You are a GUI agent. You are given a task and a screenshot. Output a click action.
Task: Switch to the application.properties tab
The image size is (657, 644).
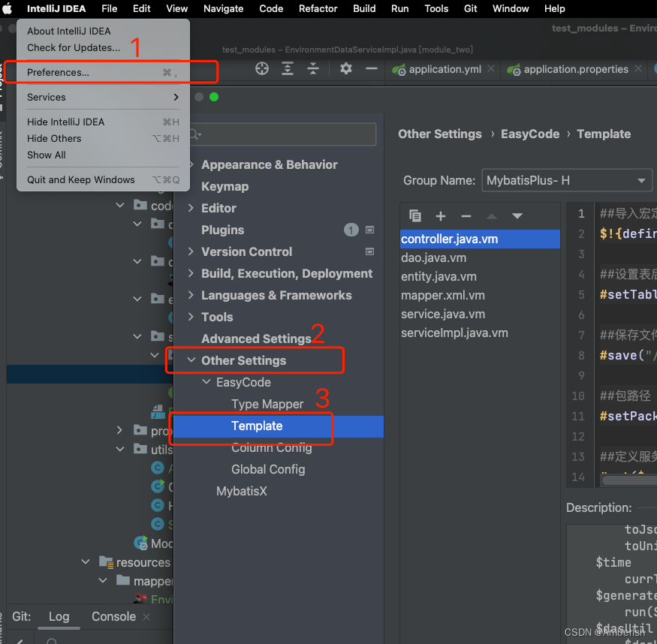(x=574, y=69)
